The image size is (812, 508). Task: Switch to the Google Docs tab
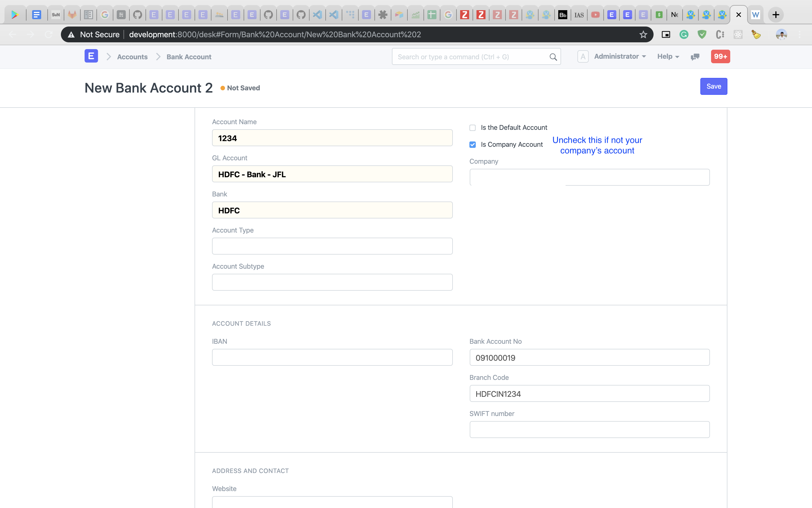(37, 15)
